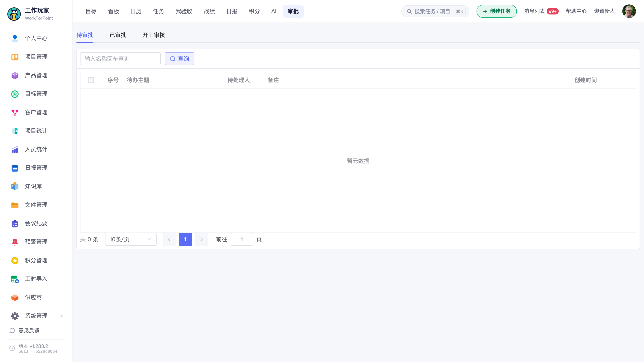Click the 搜索任务 / 项目 search box
The height and width of the screenshot is (362, 644).
pyautogui.click(x=435, y=11)
